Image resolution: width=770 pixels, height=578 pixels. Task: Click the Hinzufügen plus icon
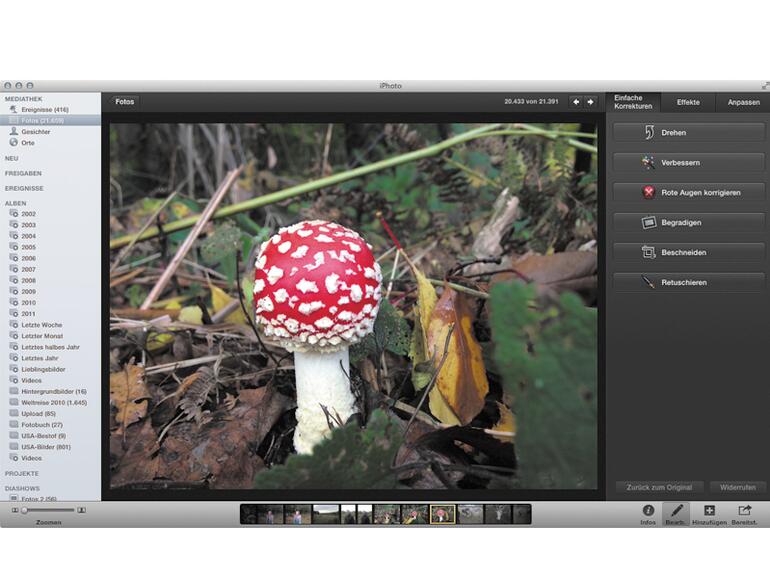709,511
